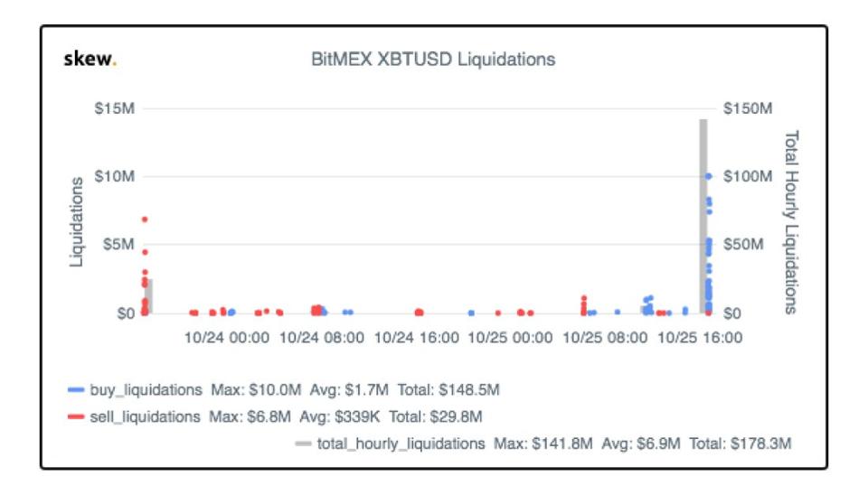Click the Avg: $6.9M hourly value
Image resolution: width=868 pixels, height=495 pixels.
(641, 444)
